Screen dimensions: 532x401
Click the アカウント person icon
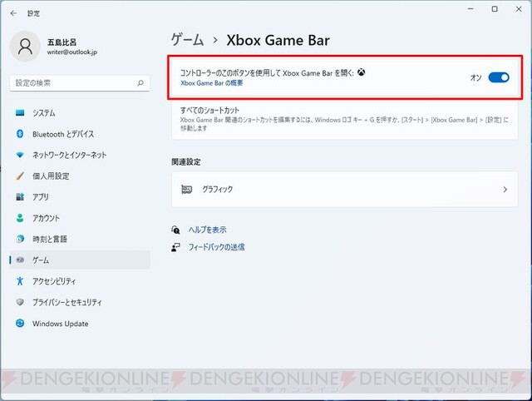(x=20, y=218)
